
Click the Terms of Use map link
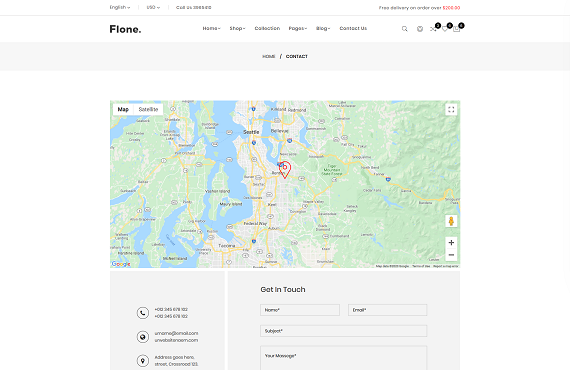pyautogui.click(x=421, y=266)
